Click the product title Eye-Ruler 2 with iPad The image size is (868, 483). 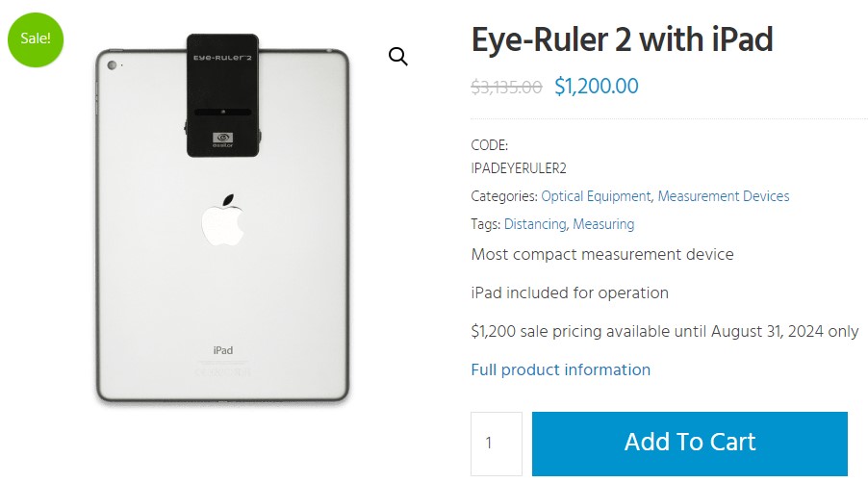coord(622,40)
